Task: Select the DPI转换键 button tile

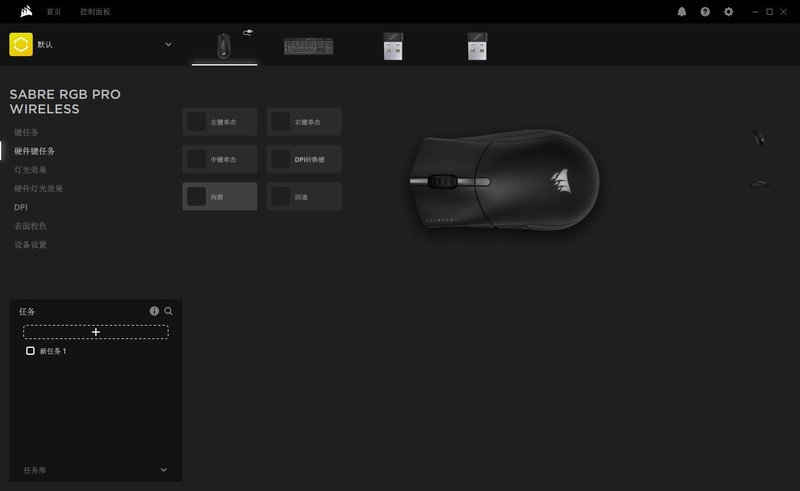Action: [x=304, y=159]
